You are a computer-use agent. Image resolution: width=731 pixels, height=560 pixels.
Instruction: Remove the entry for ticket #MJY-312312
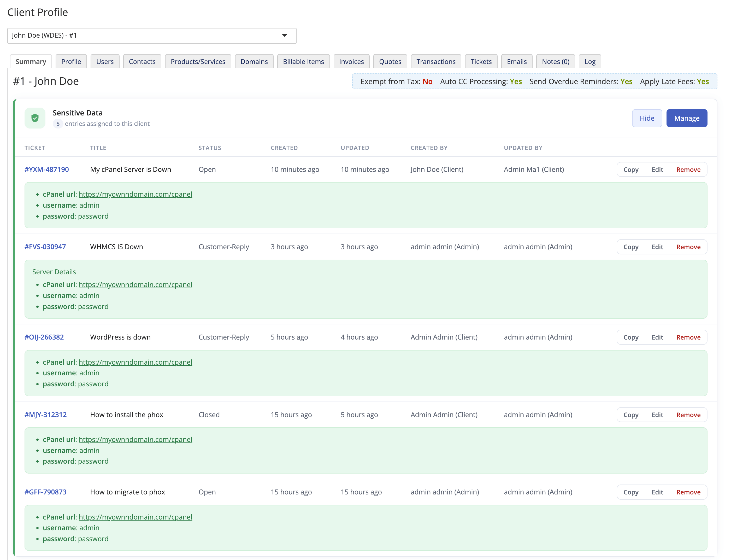tap(688, 415)
